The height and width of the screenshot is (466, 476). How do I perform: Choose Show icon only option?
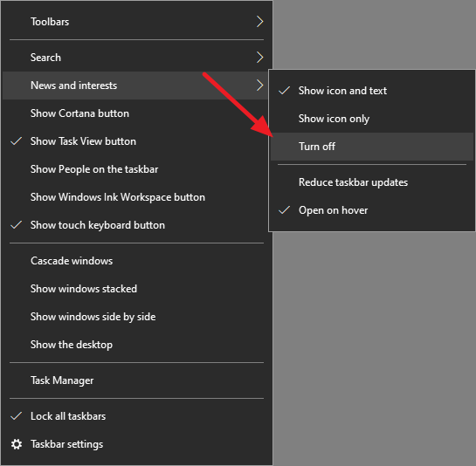(372, 119)
